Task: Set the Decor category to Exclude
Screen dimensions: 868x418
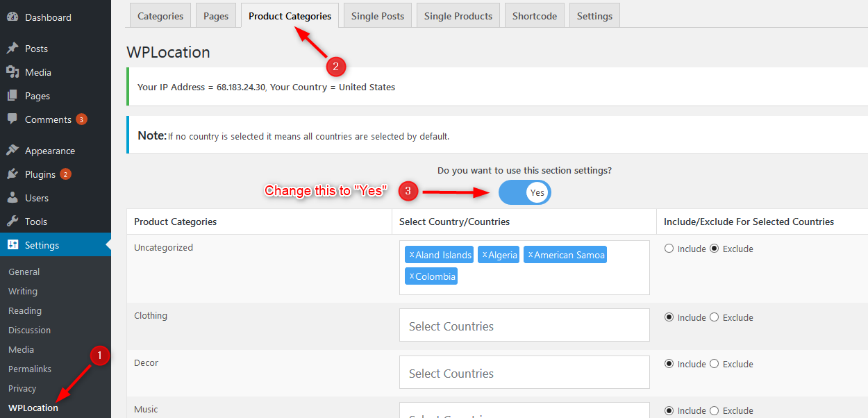Action: point(714,364)
